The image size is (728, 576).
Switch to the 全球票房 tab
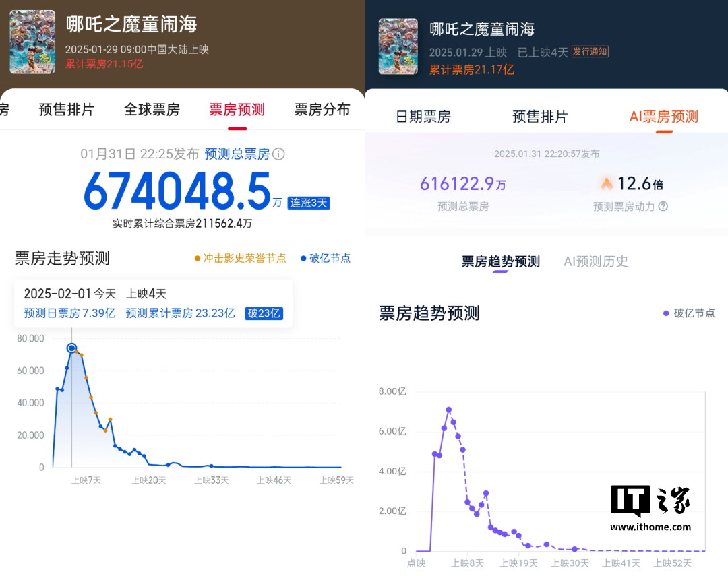click(x=152, y=110)
